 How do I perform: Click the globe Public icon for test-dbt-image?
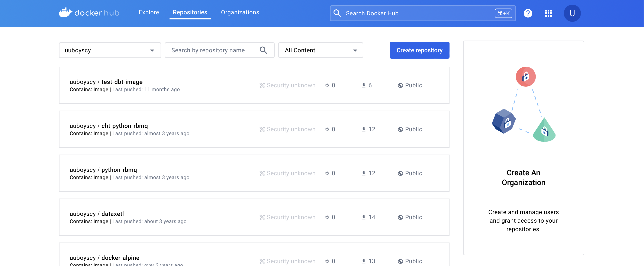(400, 85)
